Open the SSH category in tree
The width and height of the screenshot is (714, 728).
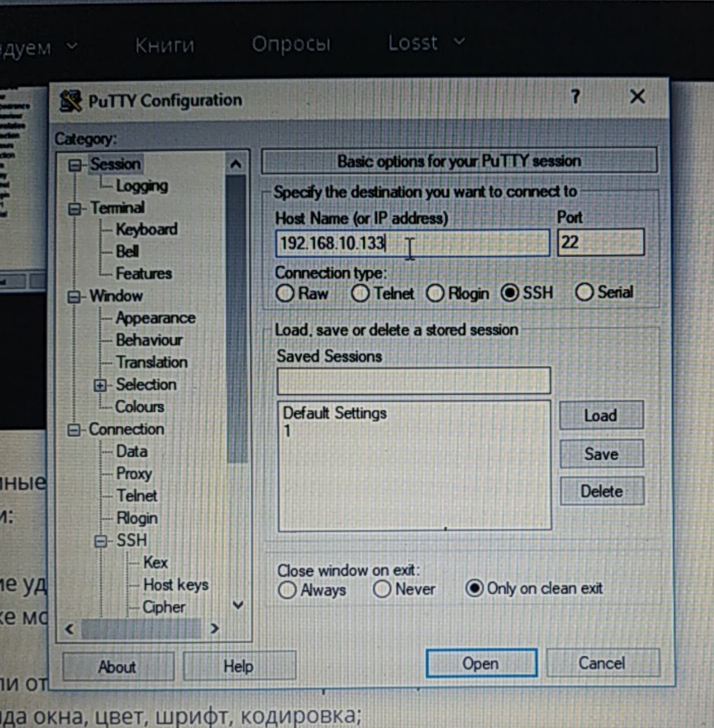click(x=132, y=540)
